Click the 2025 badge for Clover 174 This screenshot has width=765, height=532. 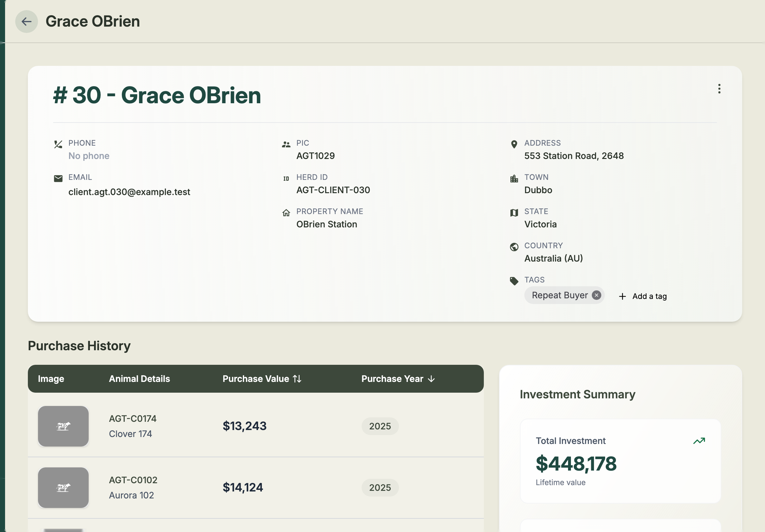pos(380,426)
